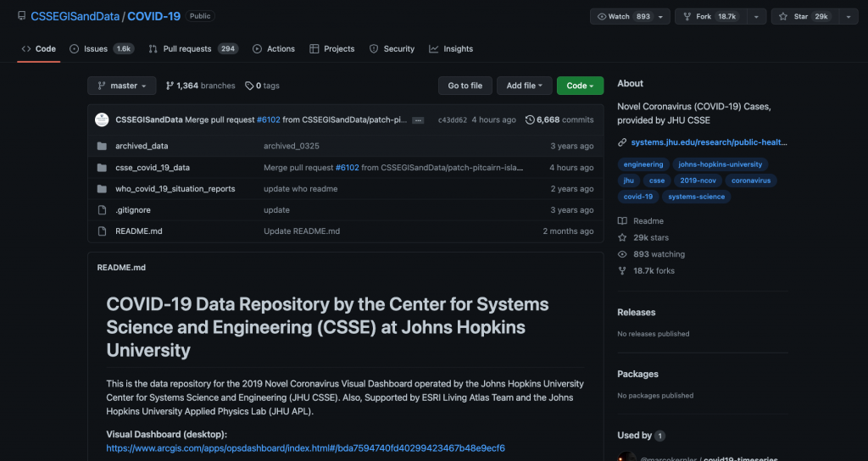Open the CSSEGISandData owner link in header
868x461 pixels.
point(75,16)
